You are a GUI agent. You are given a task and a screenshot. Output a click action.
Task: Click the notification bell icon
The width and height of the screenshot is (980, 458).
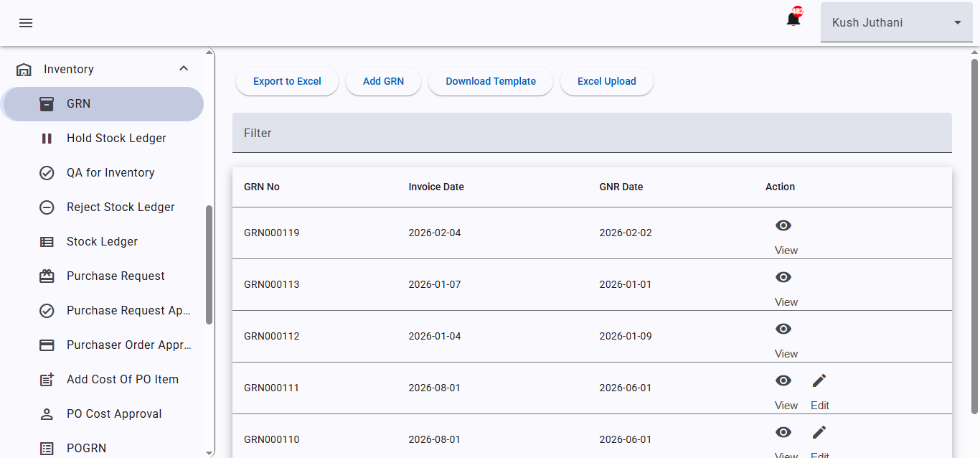point(793,20)
